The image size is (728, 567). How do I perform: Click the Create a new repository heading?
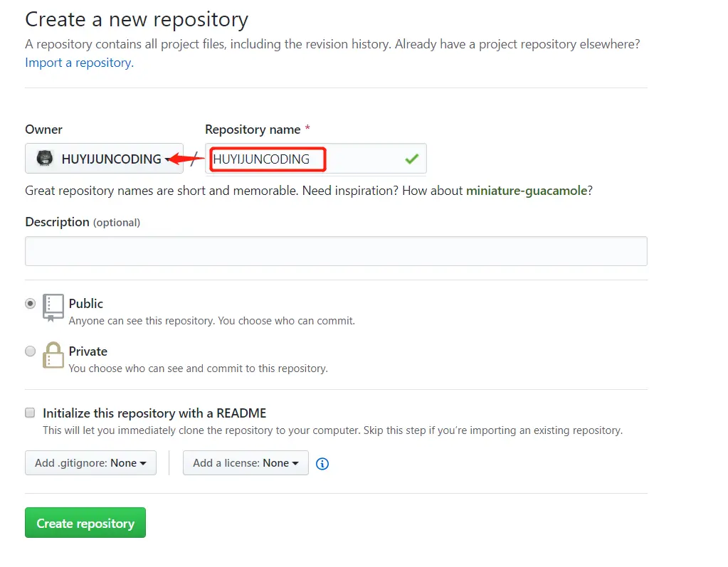pos(137,20)
